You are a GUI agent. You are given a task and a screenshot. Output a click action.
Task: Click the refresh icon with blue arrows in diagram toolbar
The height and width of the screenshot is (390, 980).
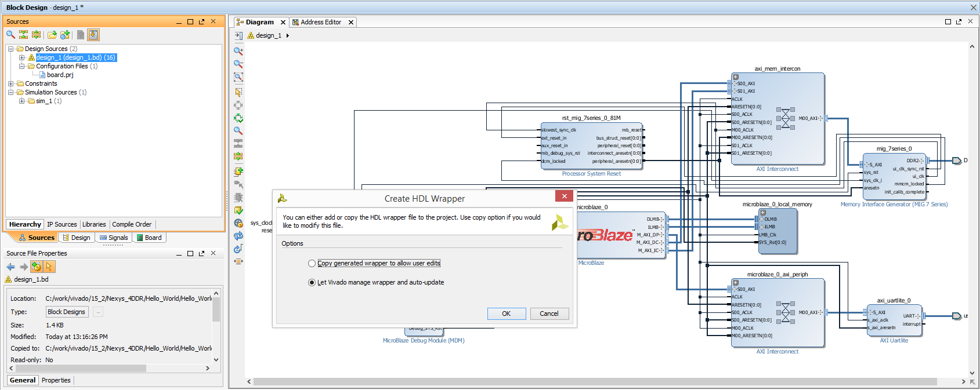(238, 236)
